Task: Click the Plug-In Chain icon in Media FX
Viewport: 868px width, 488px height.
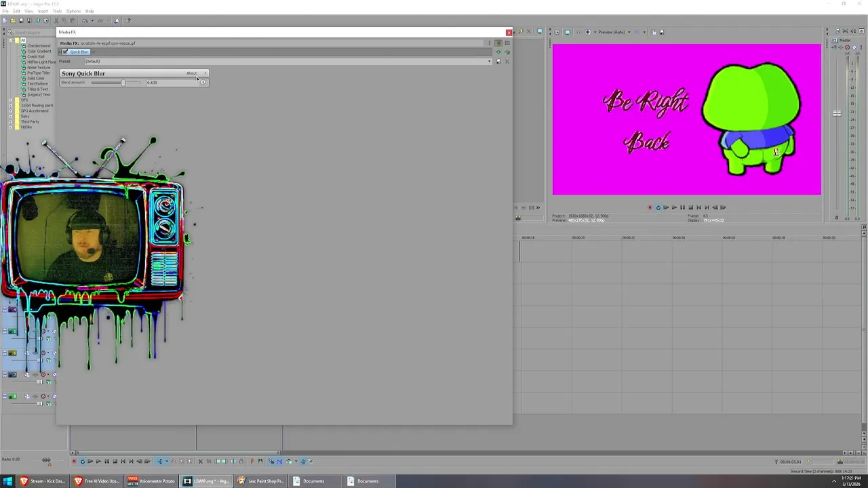Action: tap(498, 52)
